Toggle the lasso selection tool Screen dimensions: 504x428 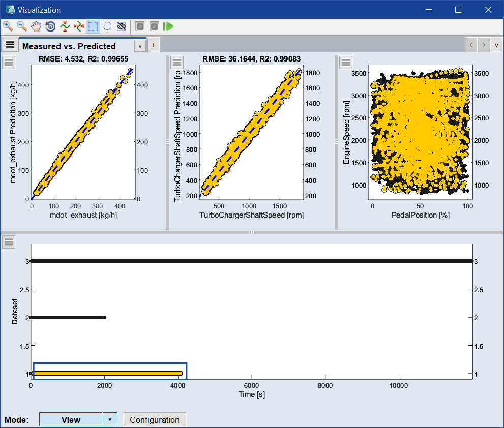coord(107,26)
